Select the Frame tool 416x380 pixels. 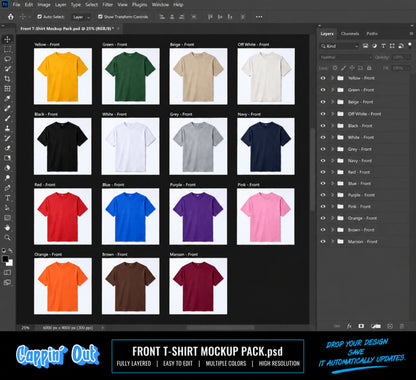coord(7,89)
